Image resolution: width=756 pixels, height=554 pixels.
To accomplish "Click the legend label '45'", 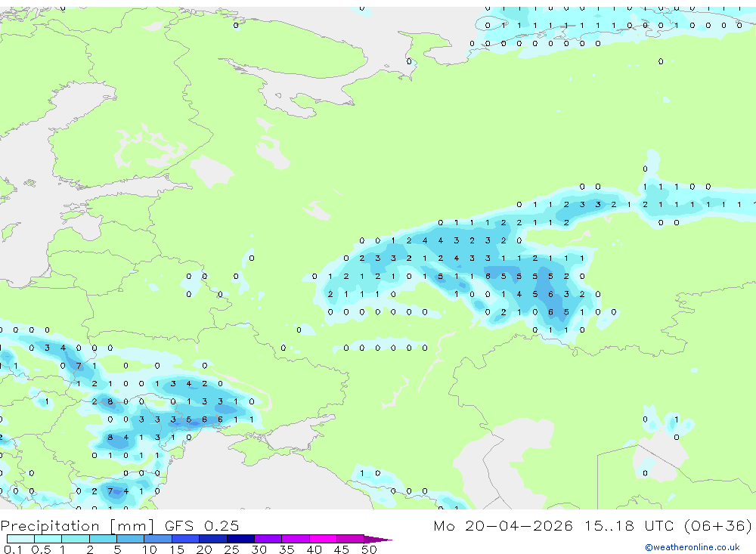I will (x=342, y=549).
